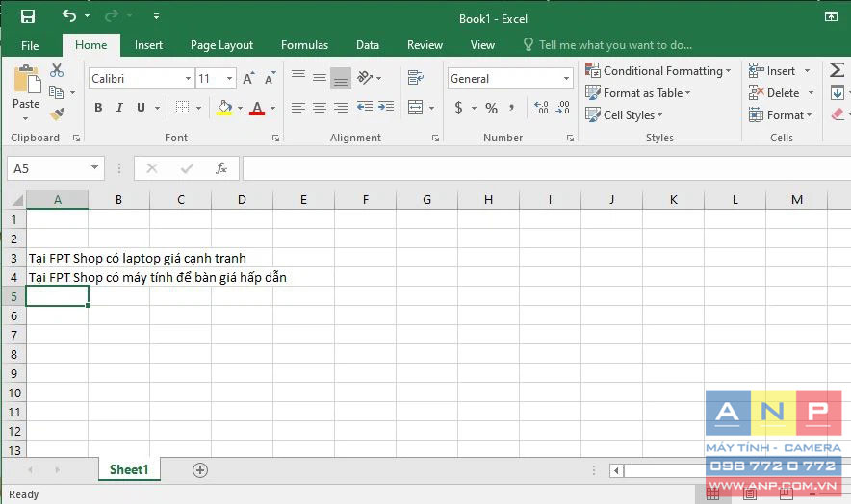The height and width of the screenshot is (504, 851).
Task: Click the Insert Function fx icon
Action: pyautogui.click(x=220, y=168)
